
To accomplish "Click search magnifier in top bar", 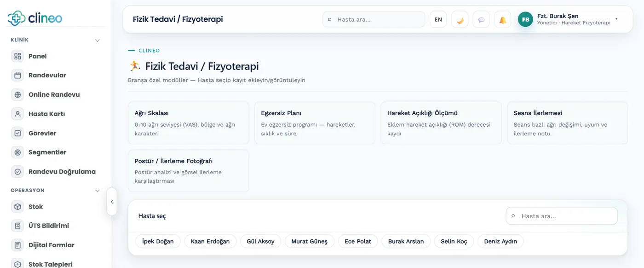I will pos(329,20).
